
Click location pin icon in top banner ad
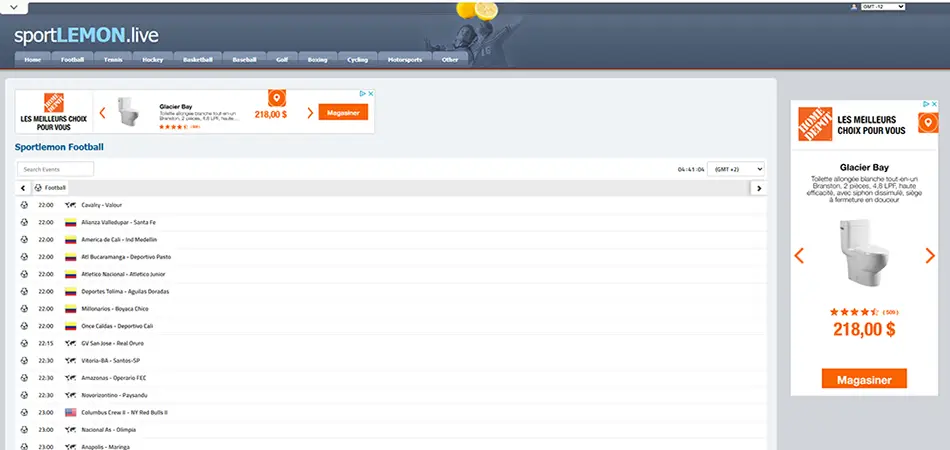(x=277, y=98)
